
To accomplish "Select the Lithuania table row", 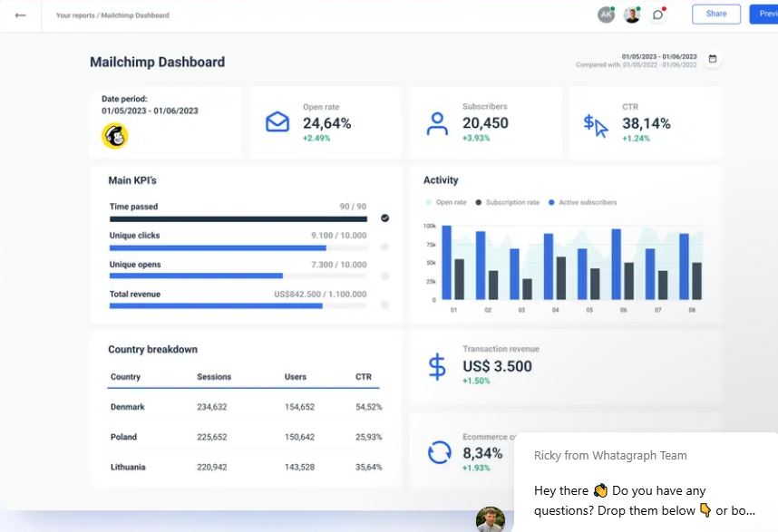I will 246,467.
